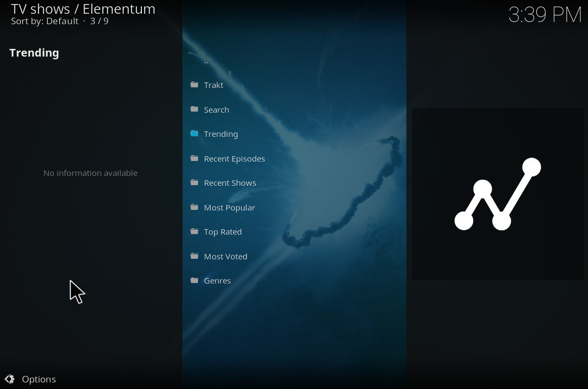Navigate up using the parent directory entry
588x389 pixels.
click(x=206, y=60)
